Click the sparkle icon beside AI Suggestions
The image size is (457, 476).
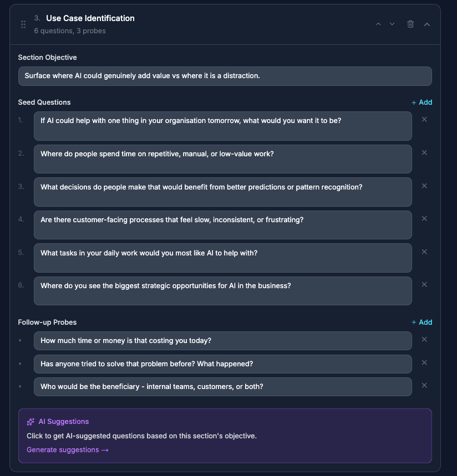[31, 421]
